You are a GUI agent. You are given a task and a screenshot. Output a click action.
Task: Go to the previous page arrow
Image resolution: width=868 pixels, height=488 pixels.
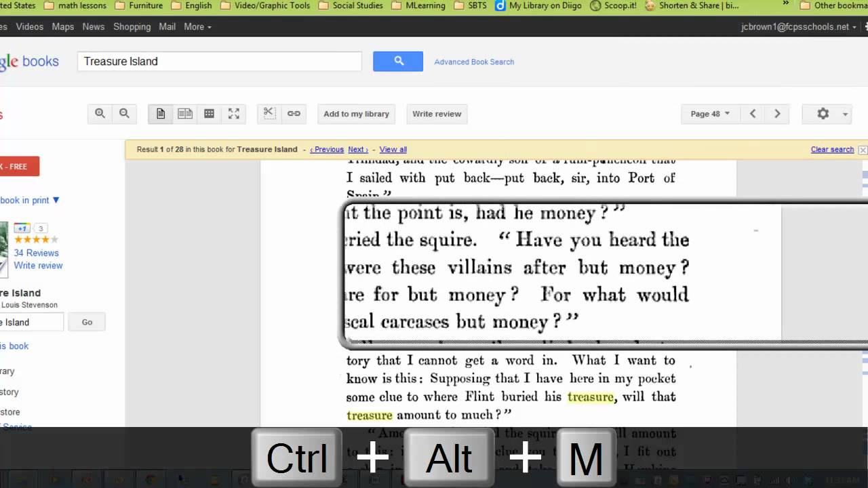click(753, 114)
